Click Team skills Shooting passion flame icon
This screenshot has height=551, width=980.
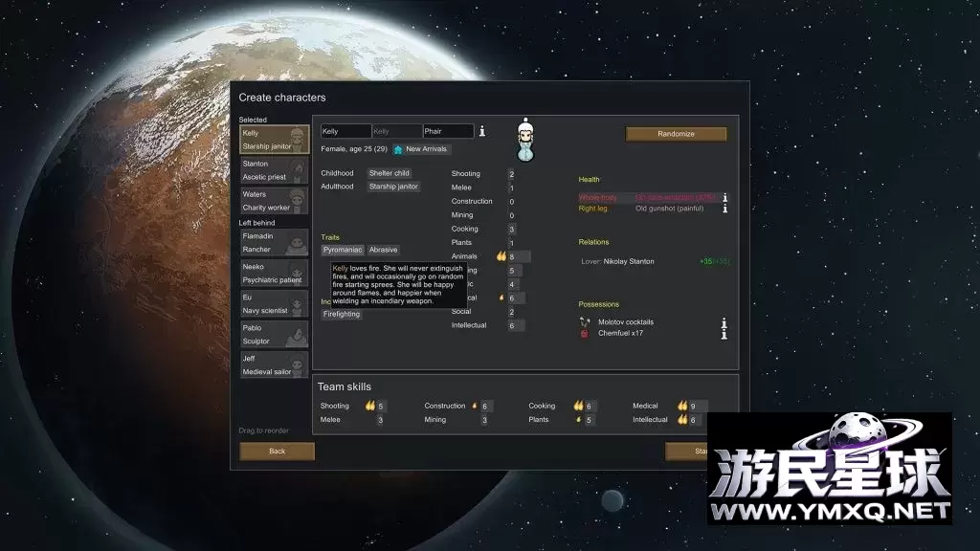coord(370,406)
